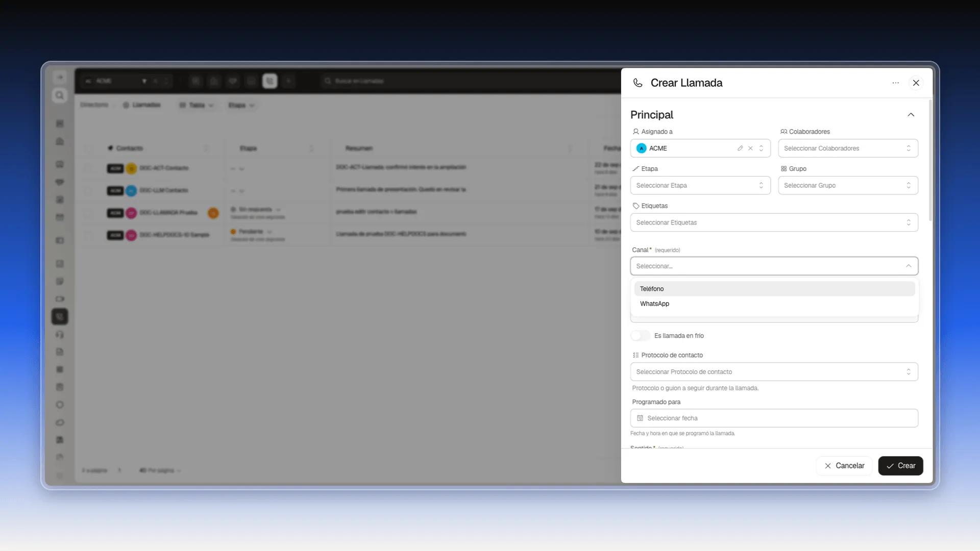The width and height of the screenshot is (980, 551).
Task: Click the Crear button
Action: point(900,466)
